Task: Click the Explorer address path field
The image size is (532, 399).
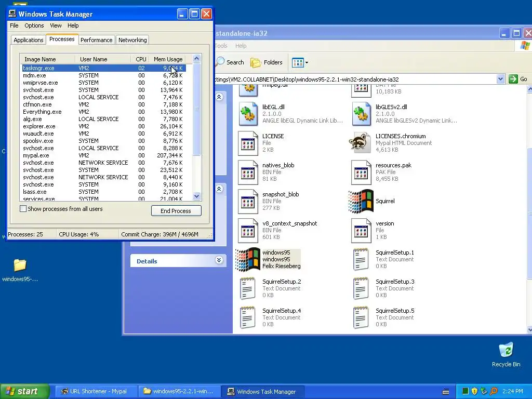Action: pos(355,79)
